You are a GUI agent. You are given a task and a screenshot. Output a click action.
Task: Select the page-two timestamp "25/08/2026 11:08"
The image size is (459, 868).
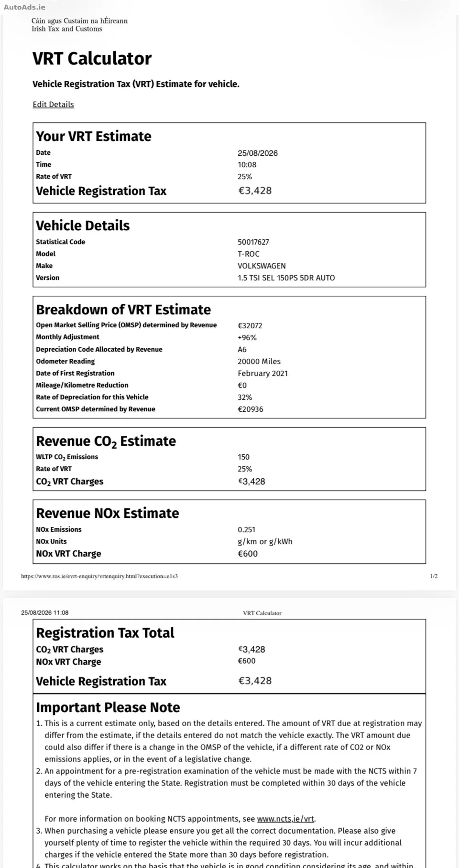[x=45, y=612]
